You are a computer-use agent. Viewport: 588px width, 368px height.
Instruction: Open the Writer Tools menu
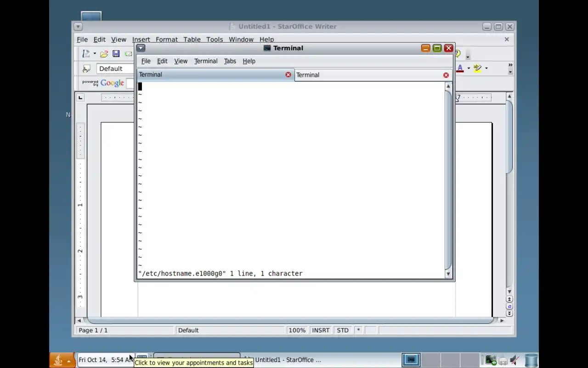pos(215,40)
